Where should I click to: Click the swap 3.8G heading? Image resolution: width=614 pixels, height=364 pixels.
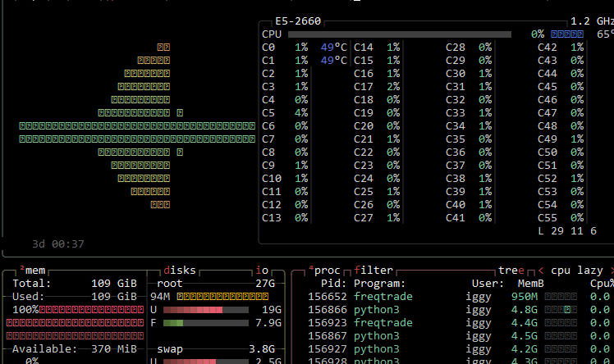(x=216, y=349)
